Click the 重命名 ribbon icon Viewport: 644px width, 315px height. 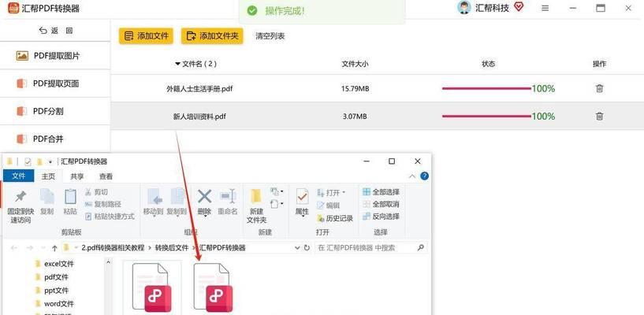228,196
